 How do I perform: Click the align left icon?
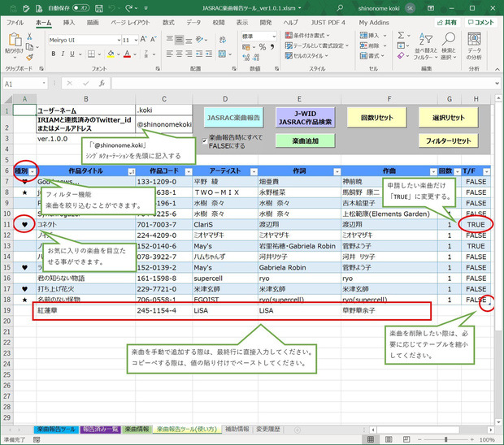pos(170,54)
